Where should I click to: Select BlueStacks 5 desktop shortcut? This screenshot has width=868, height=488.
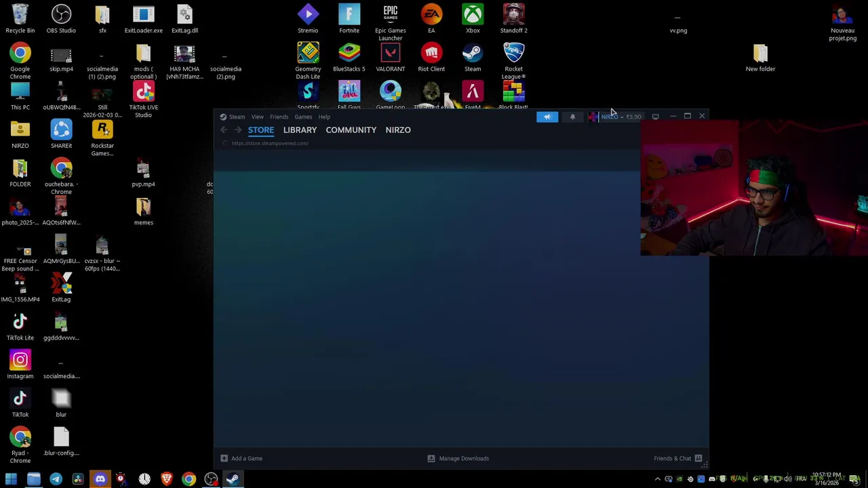pyautogui.click(x=349, y=58)
